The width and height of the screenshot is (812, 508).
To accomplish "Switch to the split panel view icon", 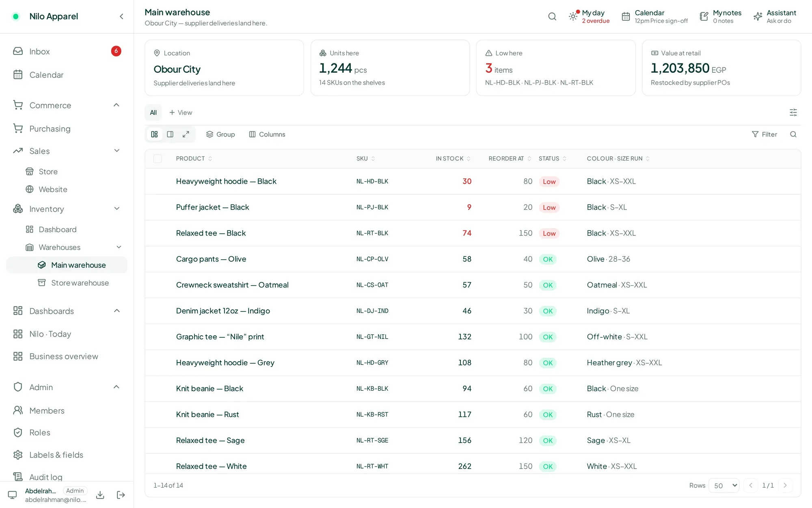I will [x=170, y=134].
